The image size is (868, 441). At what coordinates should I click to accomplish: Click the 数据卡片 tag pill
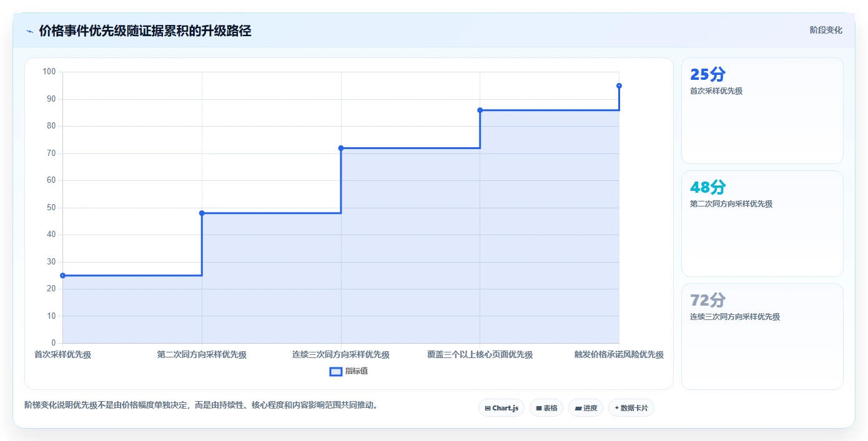[x=631, y=408]
